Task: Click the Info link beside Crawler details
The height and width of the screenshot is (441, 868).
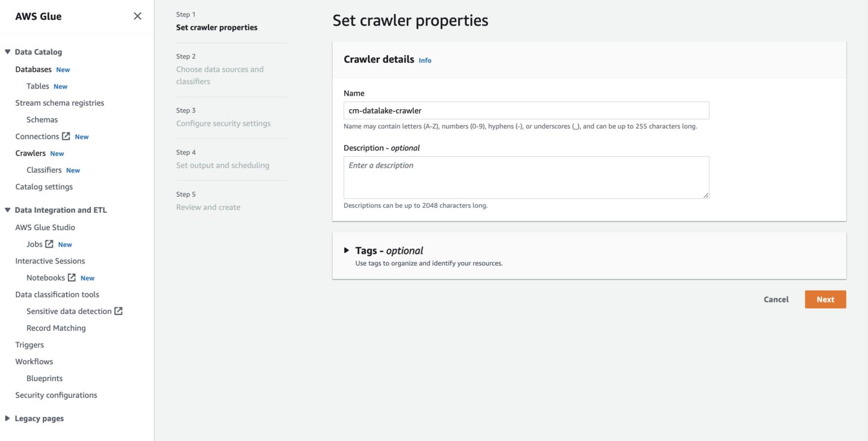Action: coord(425,60)
